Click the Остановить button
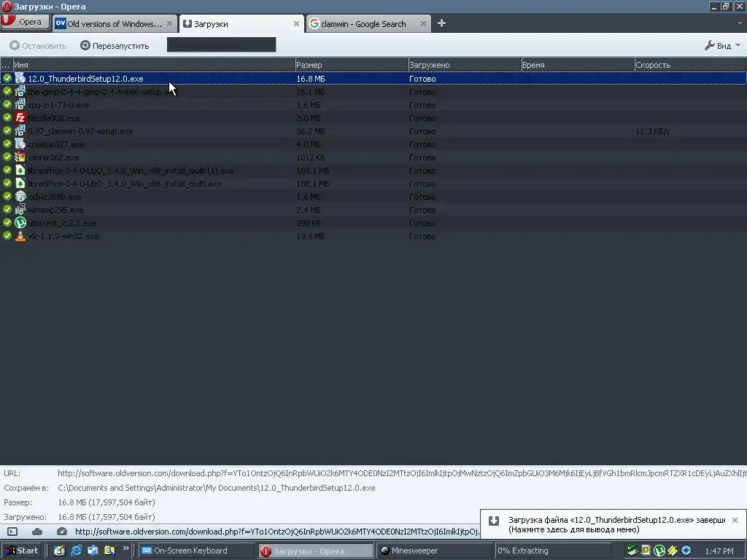This screenshot has width=747, height=560. coord(38,46)
